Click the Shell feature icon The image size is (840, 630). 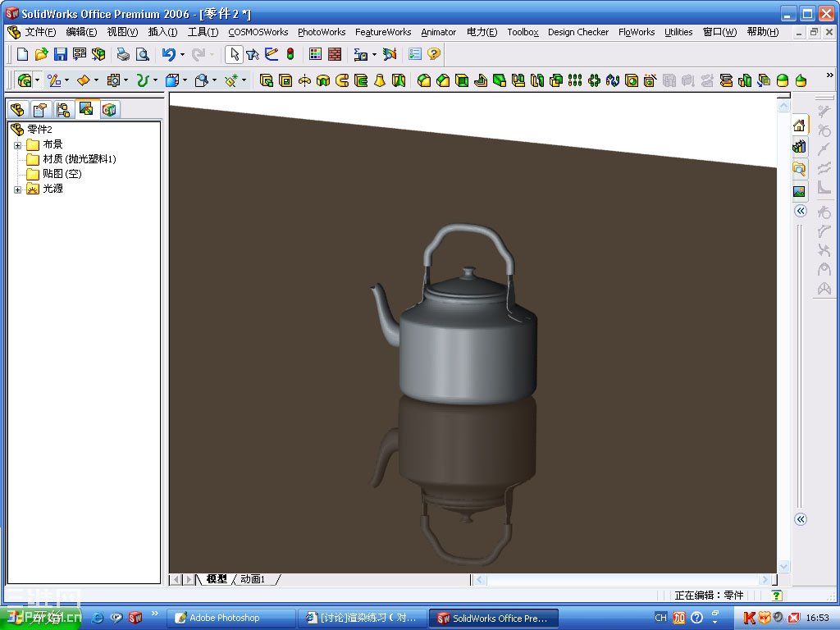462,80
